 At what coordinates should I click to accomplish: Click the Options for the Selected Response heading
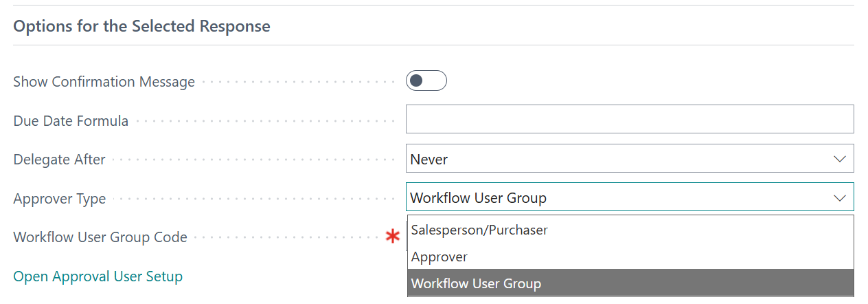[x=142, y=26]
